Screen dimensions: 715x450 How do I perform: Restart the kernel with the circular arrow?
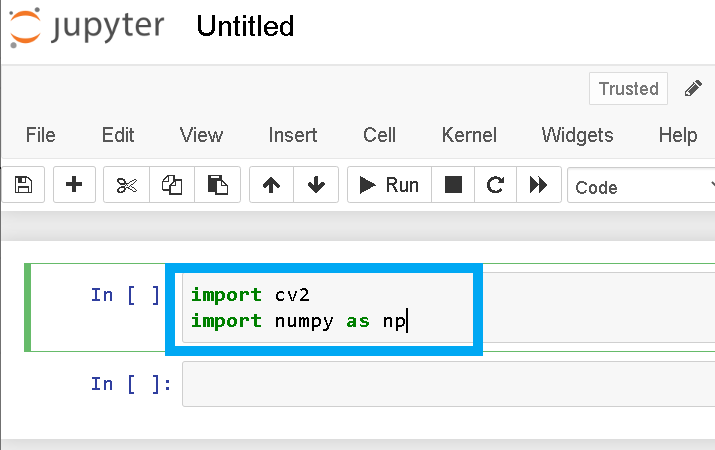pos(495,185)
